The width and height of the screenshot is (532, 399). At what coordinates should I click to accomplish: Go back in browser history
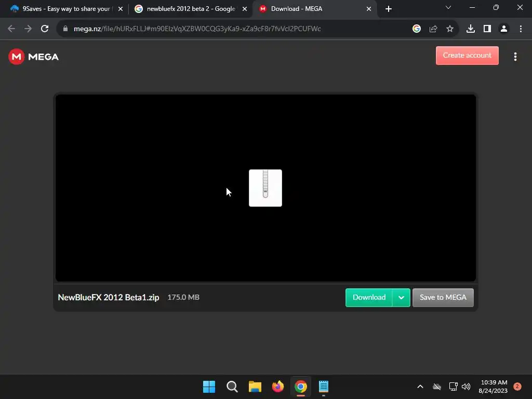11,29
